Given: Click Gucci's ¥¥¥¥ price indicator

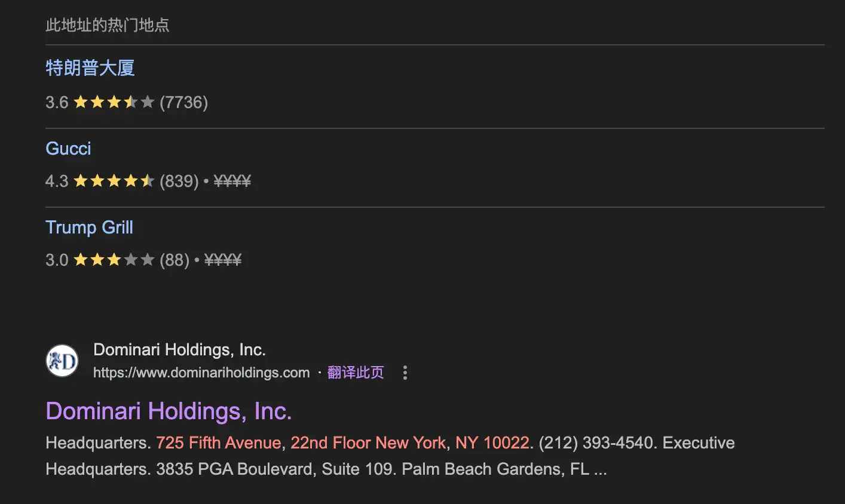Looking at the screenshot, I should (x=232, y=181).
